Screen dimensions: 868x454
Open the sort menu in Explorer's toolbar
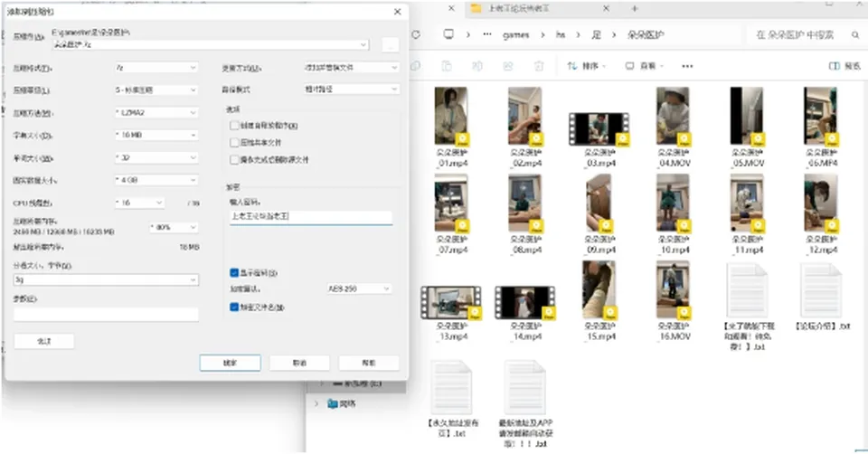[587, 66]
